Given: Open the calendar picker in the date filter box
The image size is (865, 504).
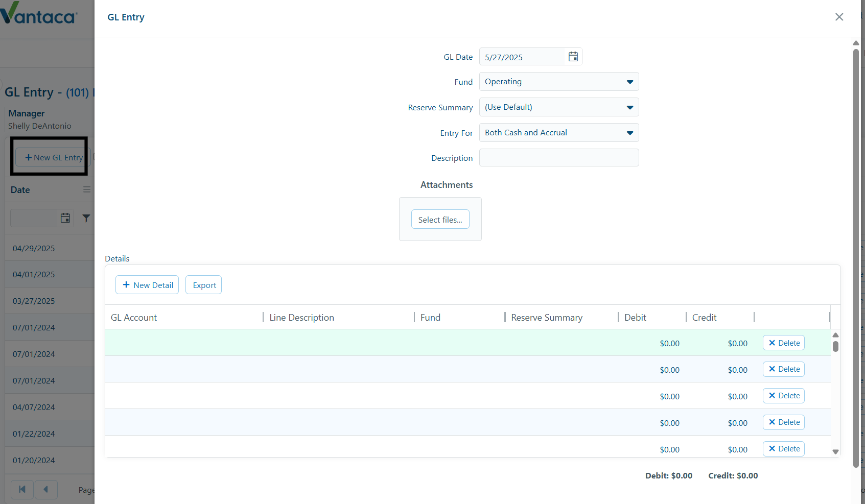Looking at the screenshot, I should [x=65, y=218].
